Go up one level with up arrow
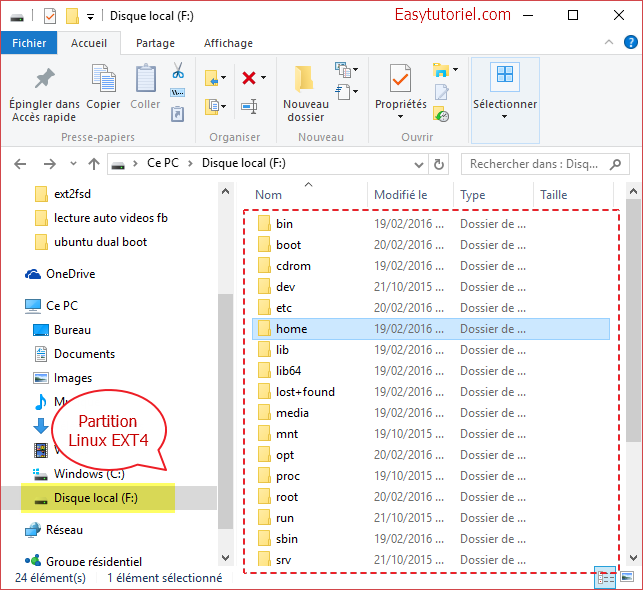 pyautogui.click(x=94, y=164)
